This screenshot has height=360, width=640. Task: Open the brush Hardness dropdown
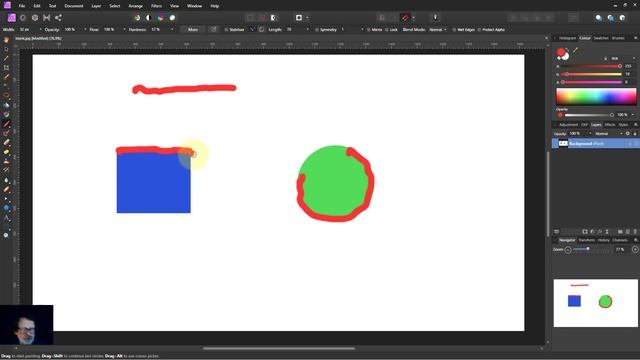coord(171,30)
